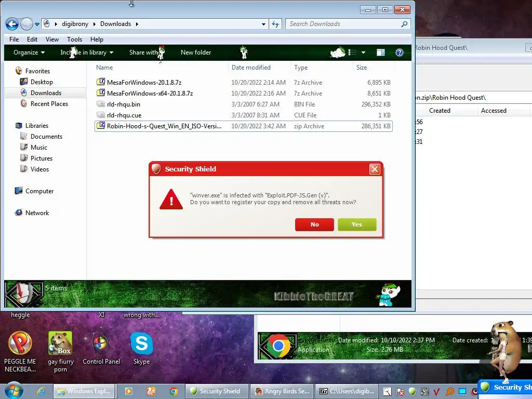Click the Refresh button next to address bar
This screenshot has width=532, height=399.
click(275, 24)
